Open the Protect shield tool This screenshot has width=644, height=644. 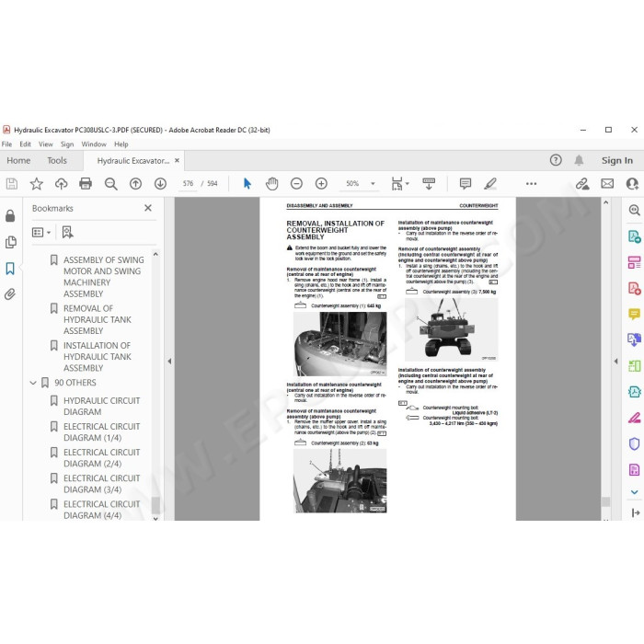634,443
